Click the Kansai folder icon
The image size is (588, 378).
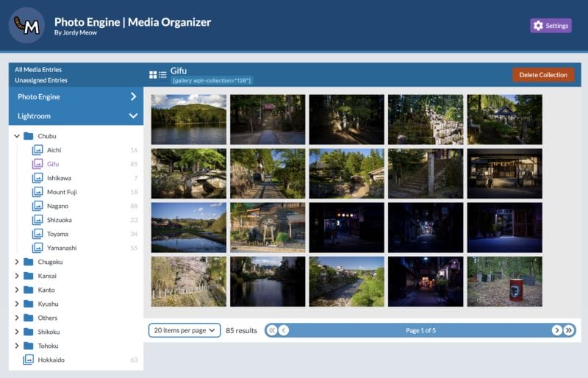point(29,276)
